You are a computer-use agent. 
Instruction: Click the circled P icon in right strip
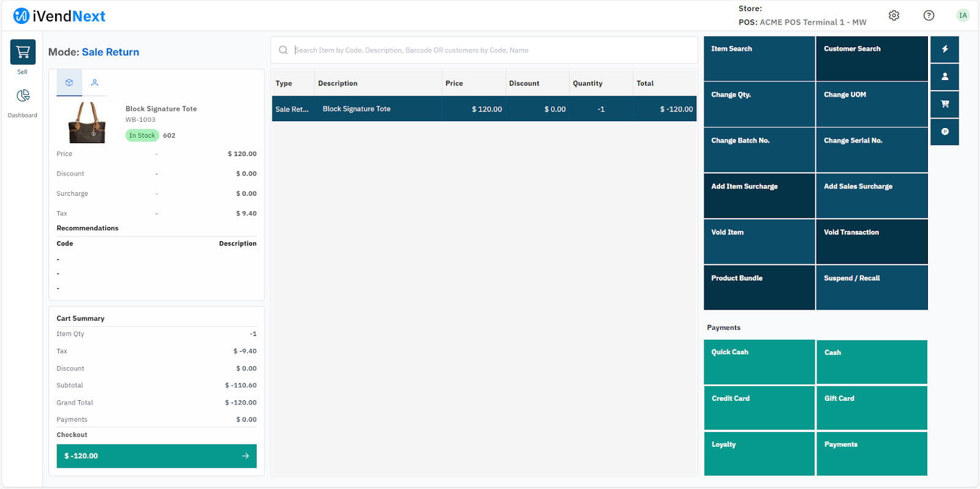coord(944,132)
